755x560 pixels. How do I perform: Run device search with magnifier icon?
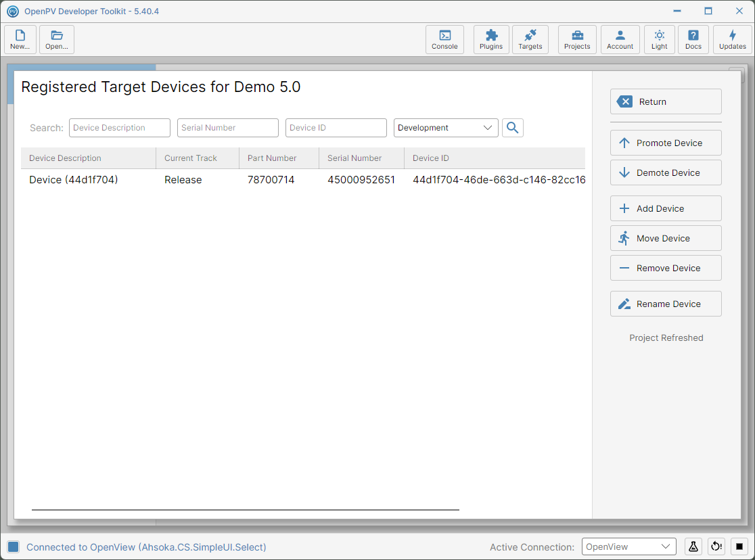[513, 128]
